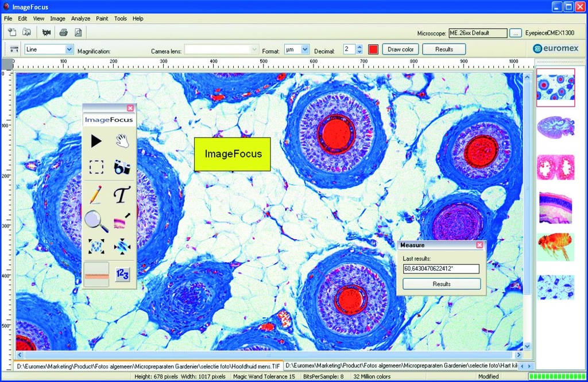Click the print icon in the toolbar
This screenshot has width=588, height=382.
[63, 33]
